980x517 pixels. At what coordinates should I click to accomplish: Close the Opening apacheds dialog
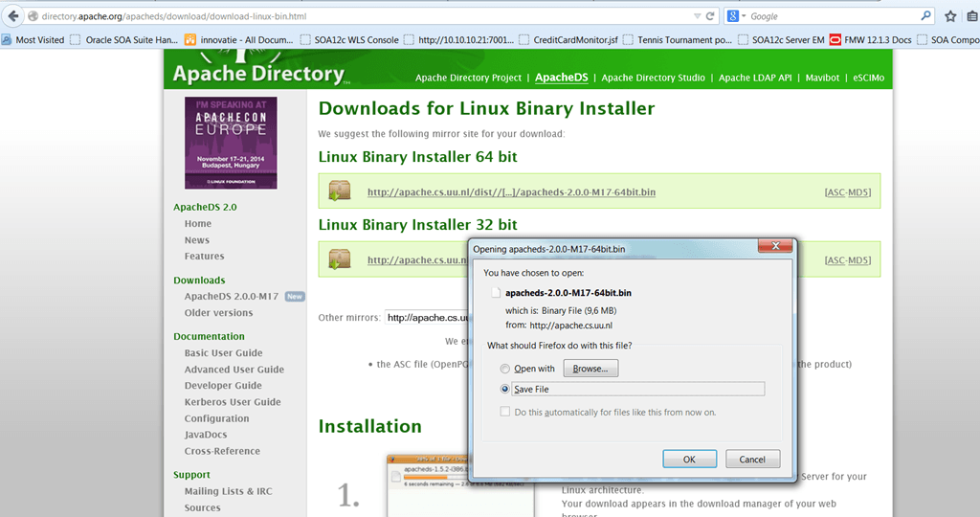(x=775, y=246)
